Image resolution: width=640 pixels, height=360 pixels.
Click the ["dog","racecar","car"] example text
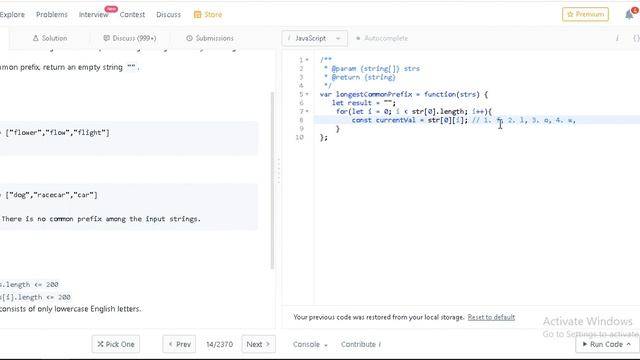51,195
